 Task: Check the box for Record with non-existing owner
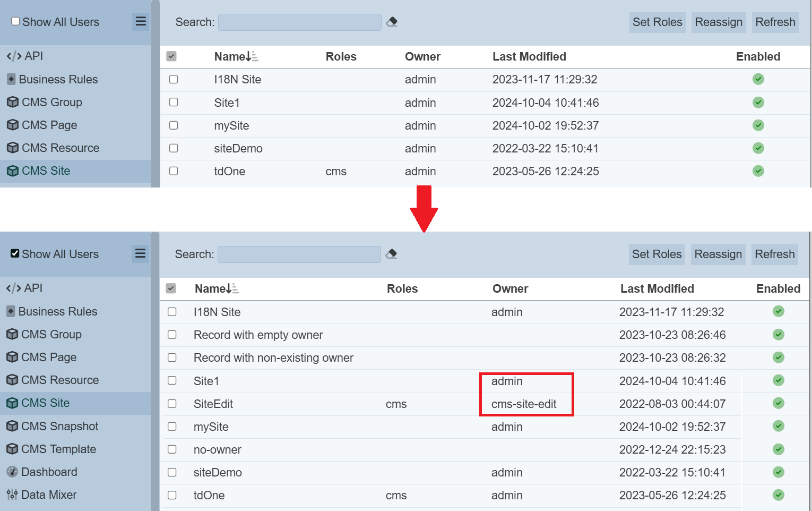172,357
